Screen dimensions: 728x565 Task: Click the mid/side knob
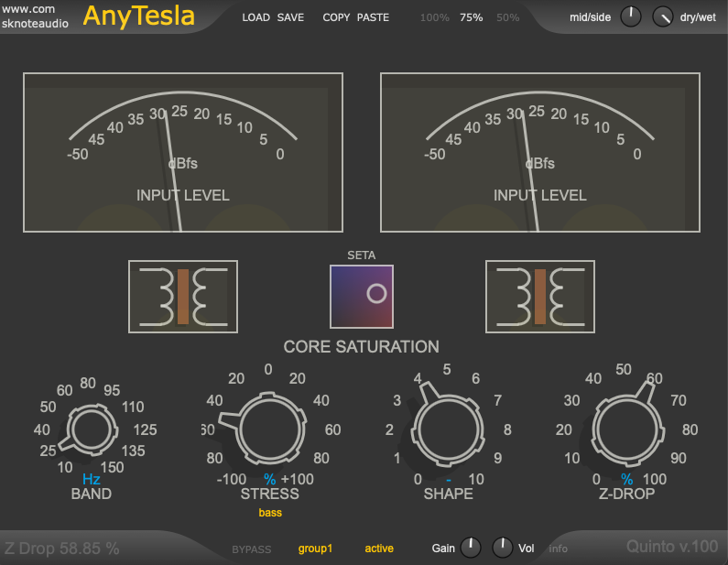pyautogui.click(x=631, y=16)
